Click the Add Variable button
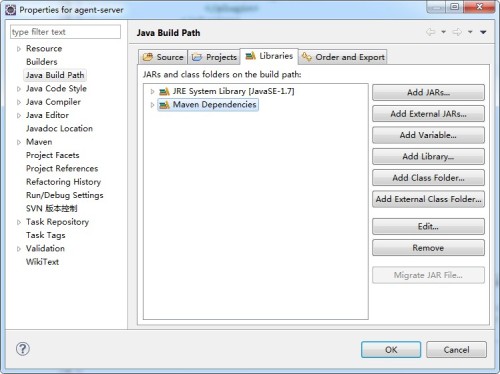The image size is (500, 374). tap(428, 135)
